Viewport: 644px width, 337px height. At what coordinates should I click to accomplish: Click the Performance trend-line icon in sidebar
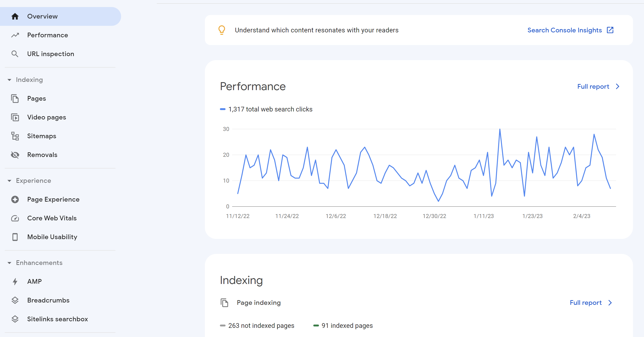tap(15, 35)
